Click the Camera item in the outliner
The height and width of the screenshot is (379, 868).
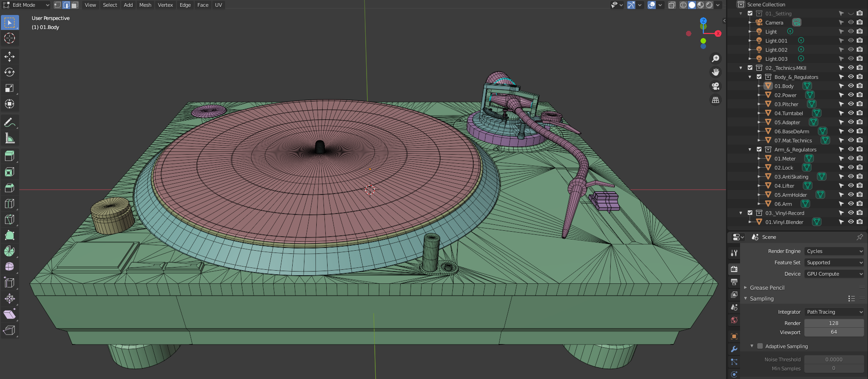click(774, 23)
